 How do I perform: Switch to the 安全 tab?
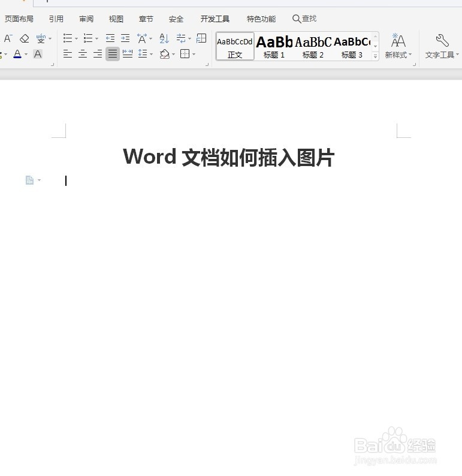(176, 19)
